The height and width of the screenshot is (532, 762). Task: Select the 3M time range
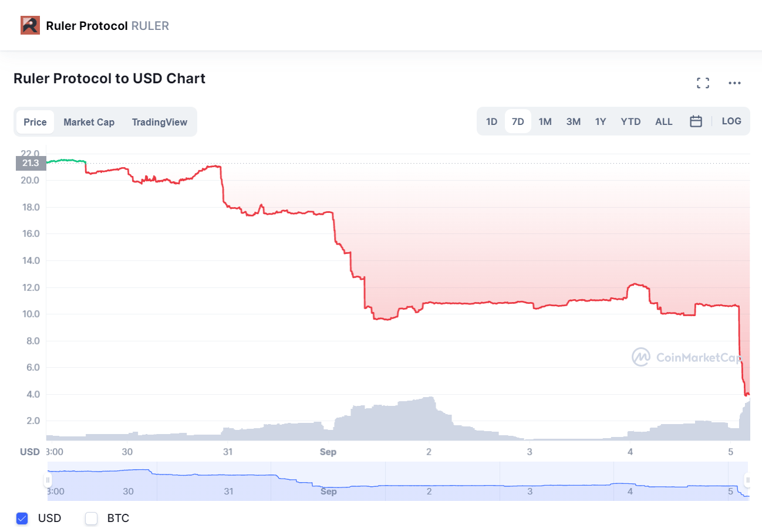(x=574, y=121)
